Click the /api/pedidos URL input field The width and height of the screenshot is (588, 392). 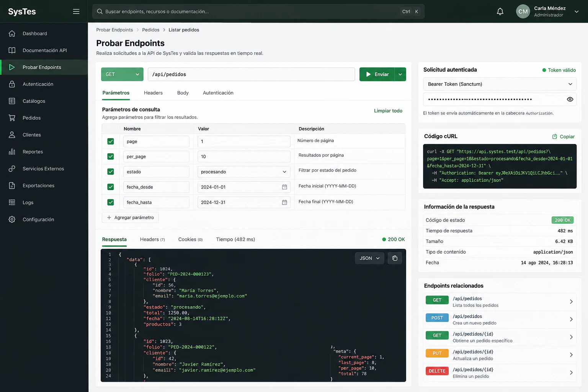tap(251, 74)
